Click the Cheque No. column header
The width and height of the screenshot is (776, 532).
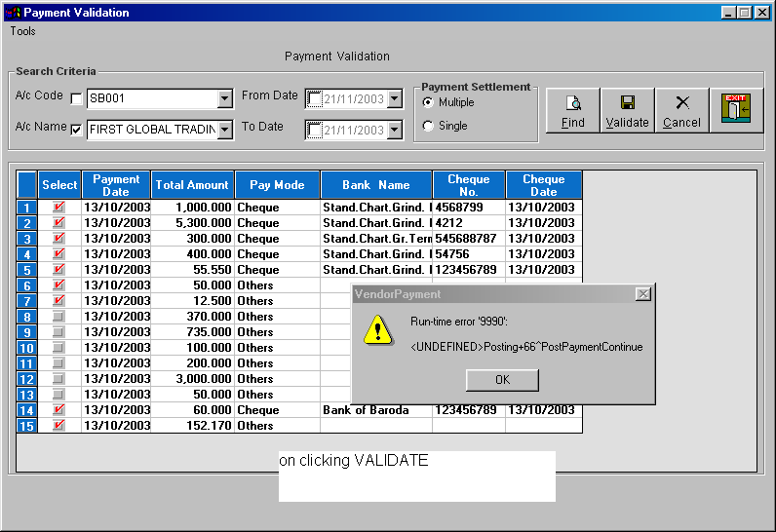coord(469,185)
